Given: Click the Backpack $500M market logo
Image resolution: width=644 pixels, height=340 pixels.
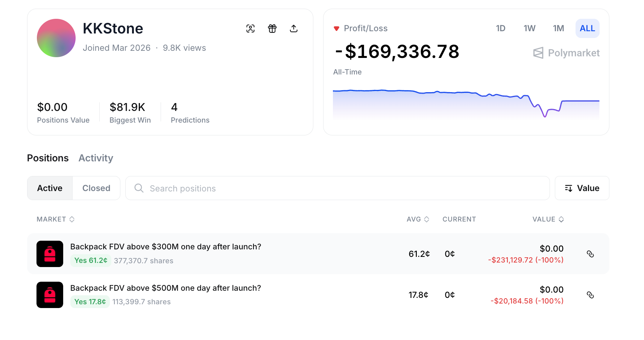Looking at the screenshot, I should pos(50,295).
